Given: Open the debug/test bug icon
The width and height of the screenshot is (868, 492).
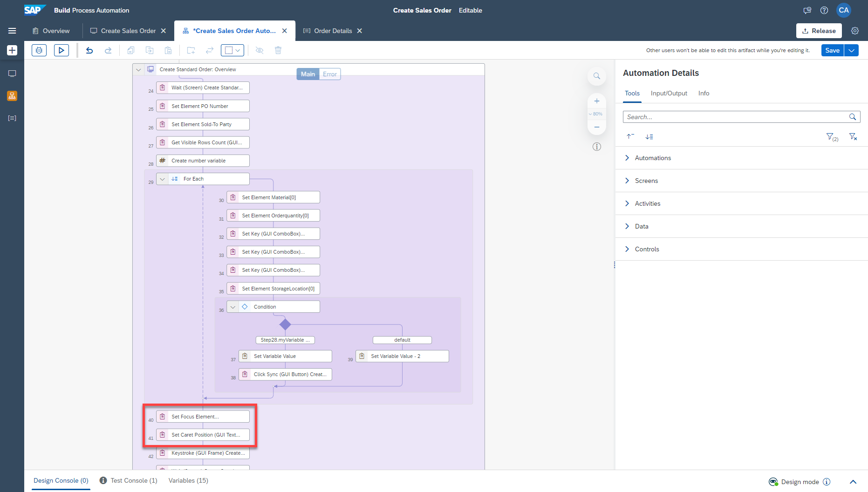Looking at the screenshot, I should [x=39, y=50].
